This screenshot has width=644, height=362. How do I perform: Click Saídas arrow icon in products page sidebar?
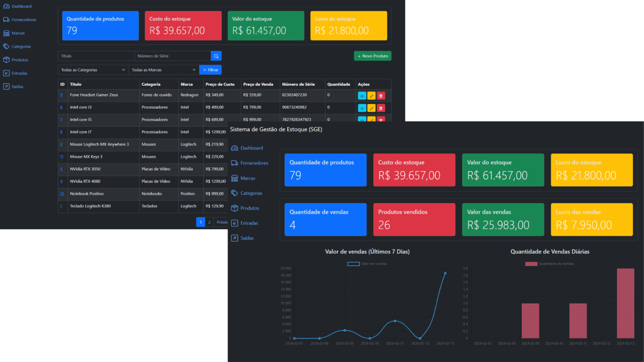coord(6,87)
